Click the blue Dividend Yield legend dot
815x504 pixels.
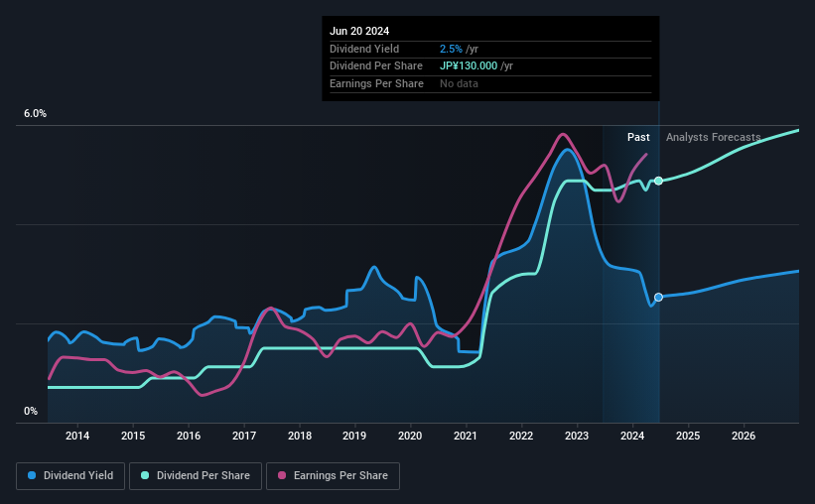32,475
